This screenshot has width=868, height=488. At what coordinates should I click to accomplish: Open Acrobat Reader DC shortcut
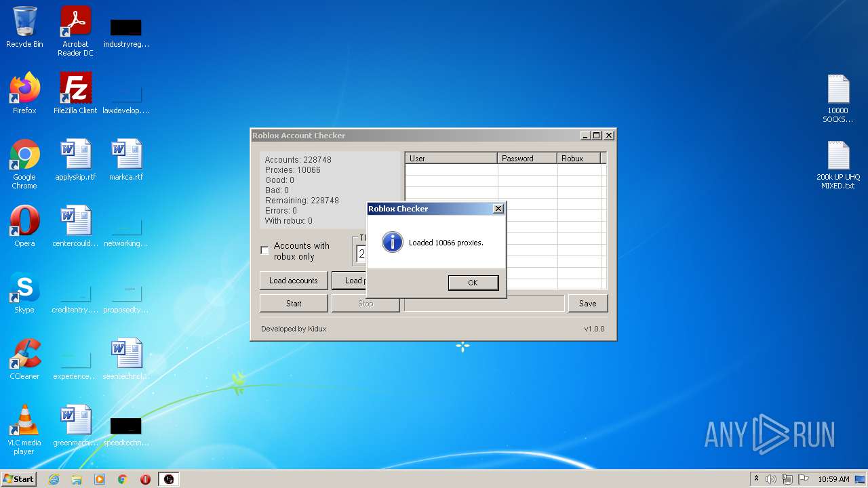point(75,31)
